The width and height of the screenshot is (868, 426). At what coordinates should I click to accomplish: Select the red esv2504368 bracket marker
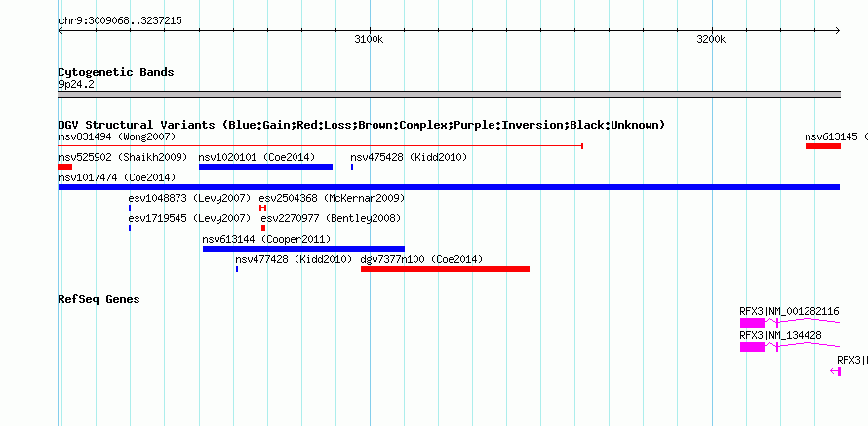263,208
